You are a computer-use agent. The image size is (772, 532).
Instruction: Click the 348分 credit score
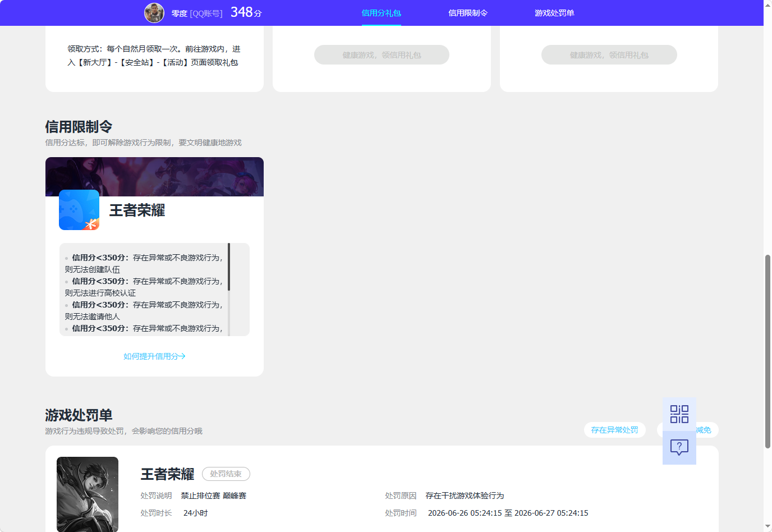[246, 12]
